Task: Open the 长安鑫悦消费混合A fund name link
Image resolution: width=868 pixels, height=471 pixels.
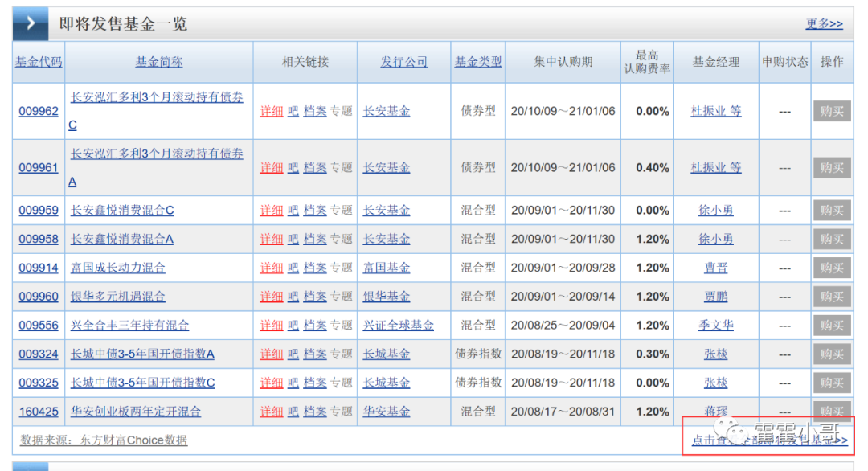Action: point(122,239)
